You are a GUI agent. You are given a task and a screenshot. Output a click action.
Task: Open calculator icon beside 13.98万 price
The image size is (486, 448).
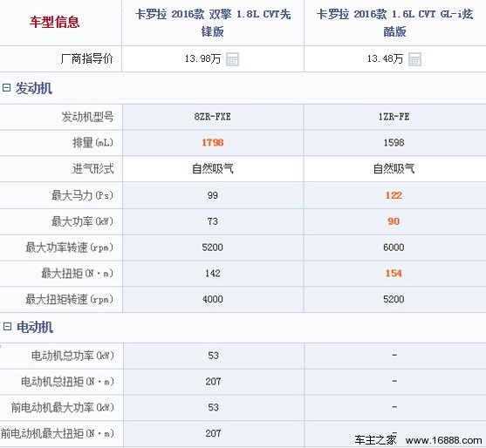[x=232, y=59]
